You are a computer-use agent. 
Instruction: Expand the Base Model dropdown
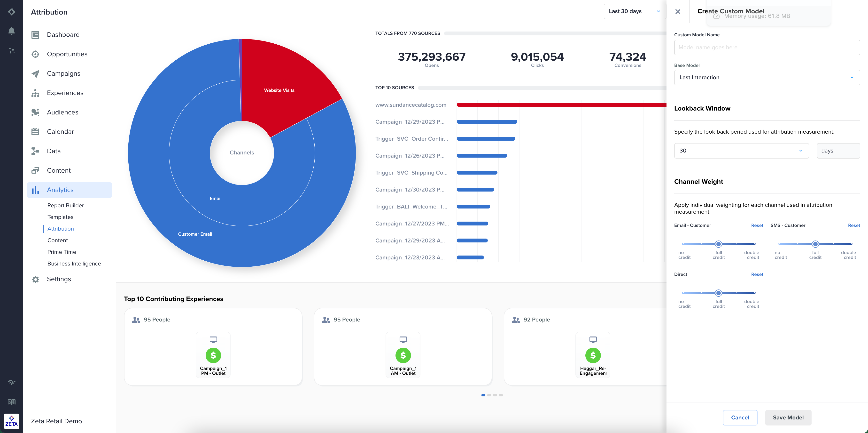tap(767, 78)
